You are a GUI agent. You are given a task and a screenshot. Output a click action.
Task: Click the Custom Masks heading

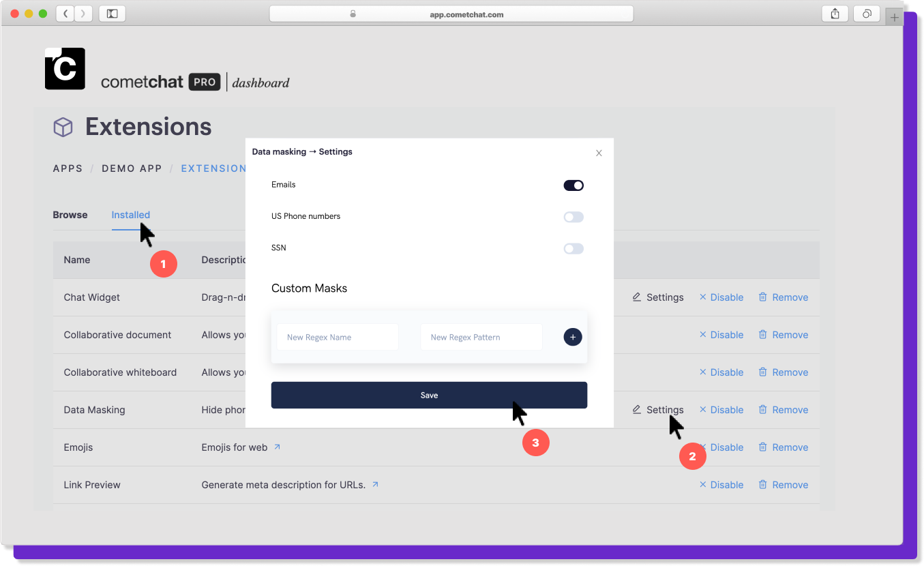coord(309,288)
